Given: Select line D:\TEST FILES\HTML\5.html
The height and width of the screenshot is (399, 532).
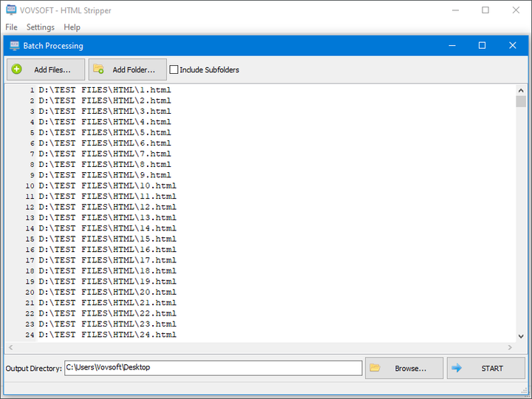Looking at the screenshot, I should [x=105, y=132].
